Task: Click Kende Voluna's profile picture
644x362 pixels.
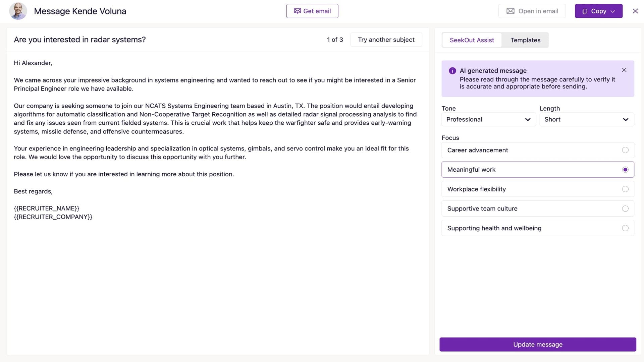Action: point(18,11)
